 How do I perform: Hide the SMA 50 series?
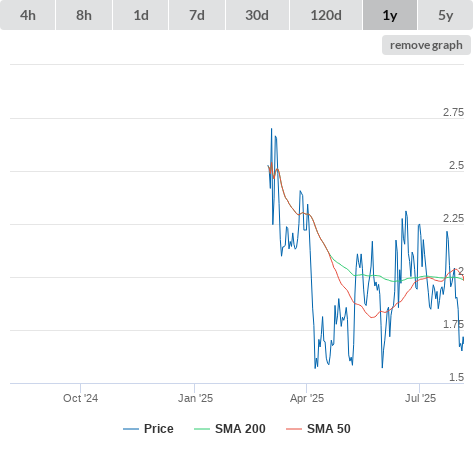pos(329,429)
